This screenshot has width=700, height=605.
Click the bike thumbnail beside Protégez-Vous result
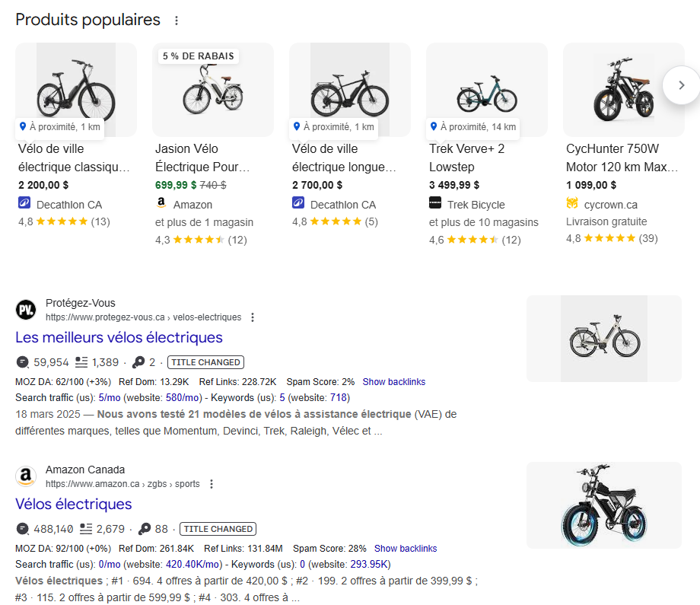click(x=604, y=339)
